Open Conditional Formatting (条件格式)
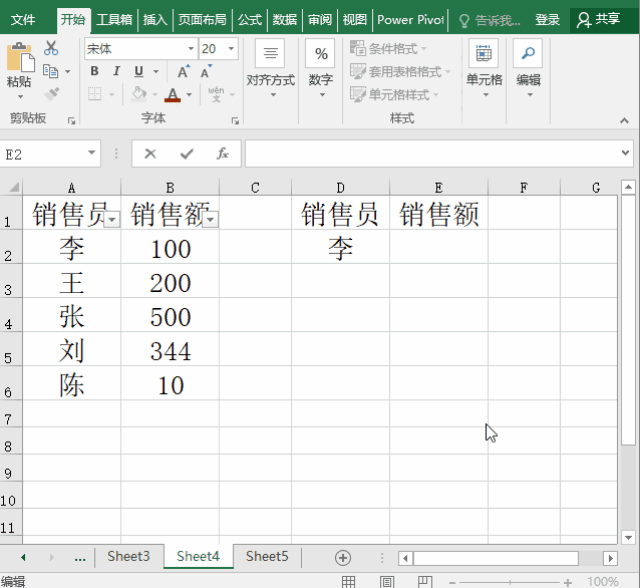Image resolution: width=640 pixels, height=588 pixels. click(x=388, y=49)
